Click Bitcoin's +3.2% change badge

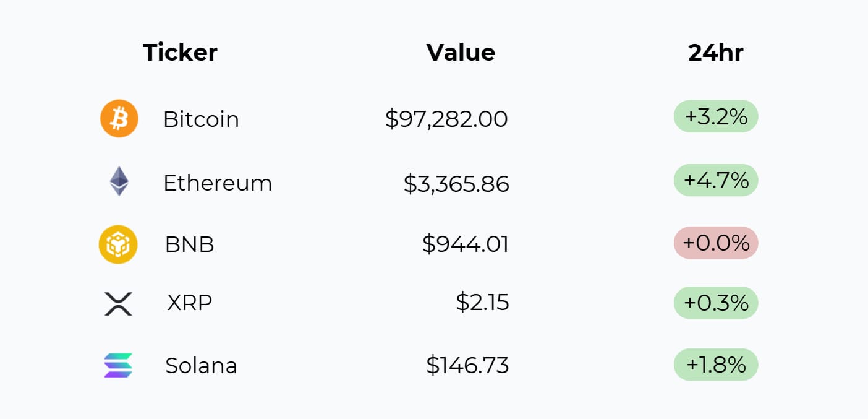(x=716, y=116)
